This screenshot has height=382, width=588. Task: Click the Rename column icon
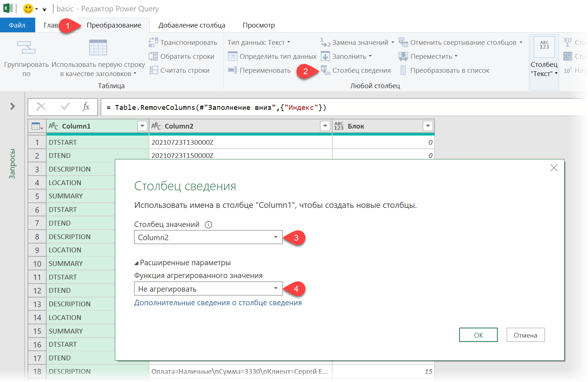click(233, 70)
